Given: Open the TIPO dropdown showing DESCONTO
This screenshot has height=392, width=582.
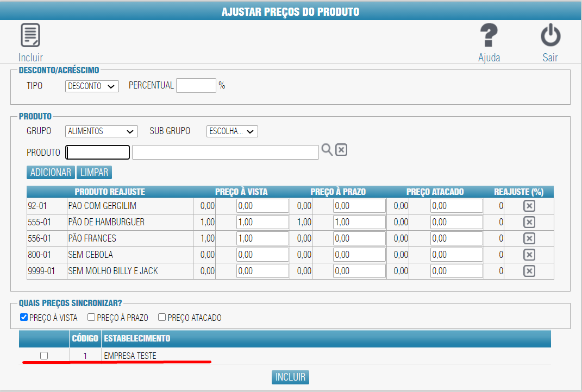Looking at the screenshot, I should [92, 86].
